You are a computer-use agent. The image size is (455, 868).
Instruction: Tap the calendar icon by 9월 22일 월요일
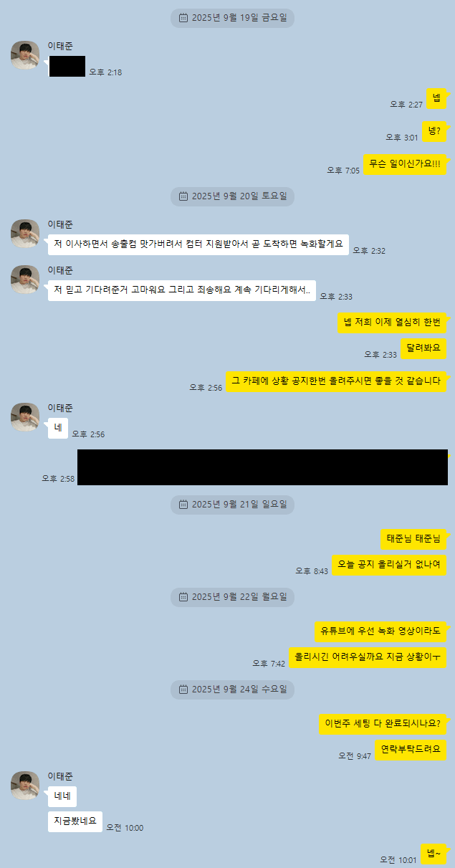coord(183,596)
